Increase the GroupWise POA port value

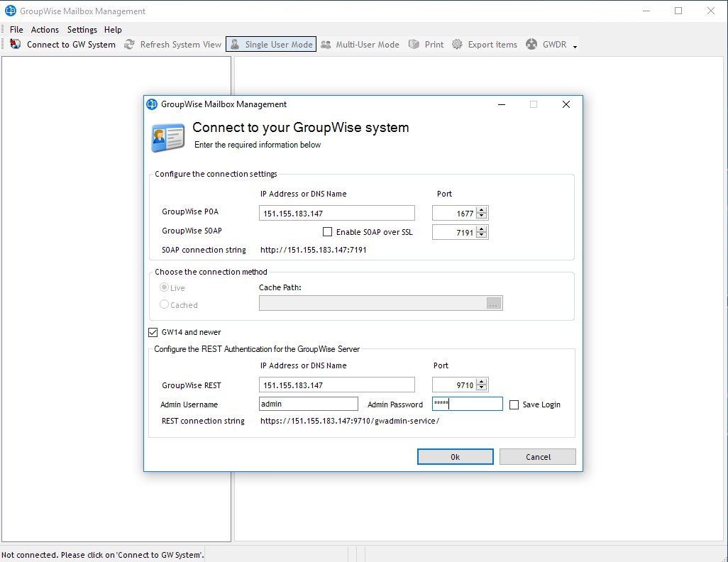pos(482,210)
